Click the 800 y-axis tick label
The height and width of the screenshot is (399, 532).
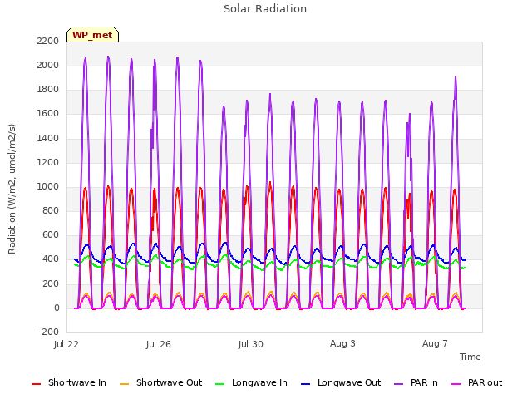51,210
